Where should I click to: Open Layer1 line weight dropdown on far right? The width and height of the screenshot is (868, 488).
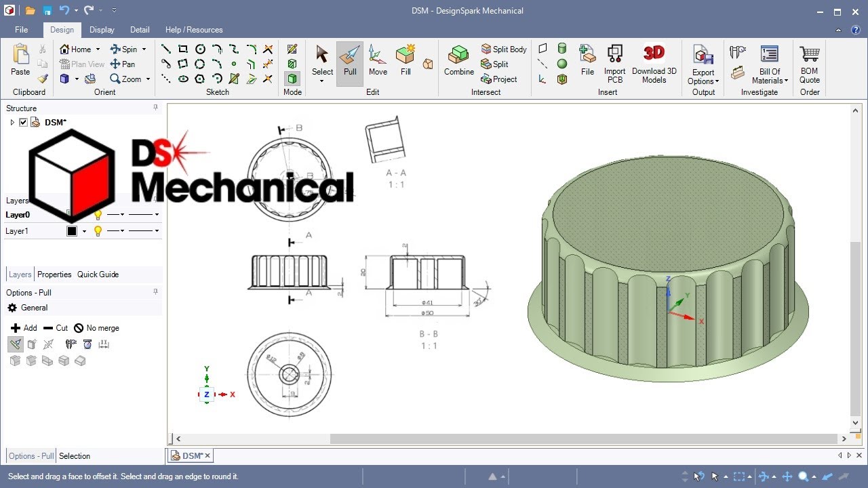coord(157,231)
